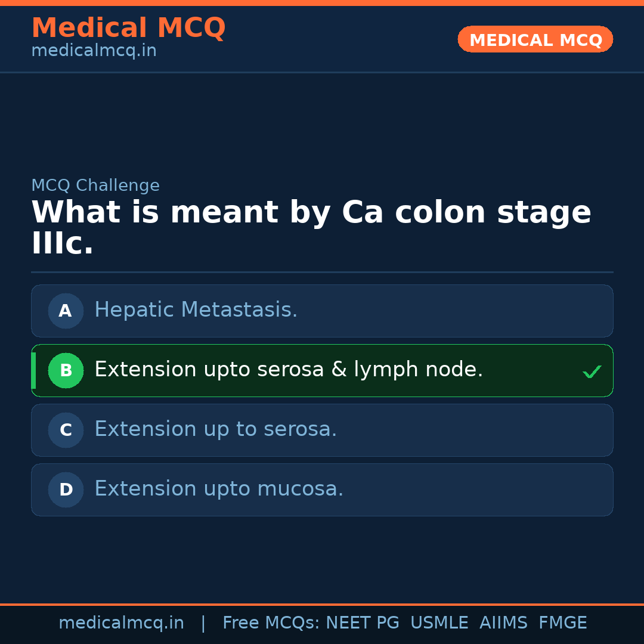The image size is (644, 644).
Task: Click the letter A circle badge
Action: click(x=66, y=311)
